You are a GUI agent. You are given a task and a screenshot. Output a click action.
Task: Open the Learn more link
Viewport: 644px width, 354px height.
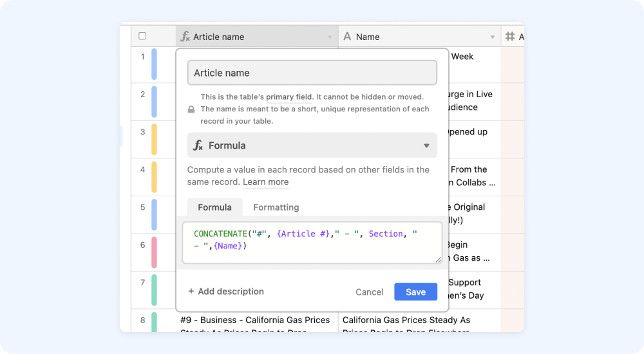pyautogui.click(x=265, y=182)
